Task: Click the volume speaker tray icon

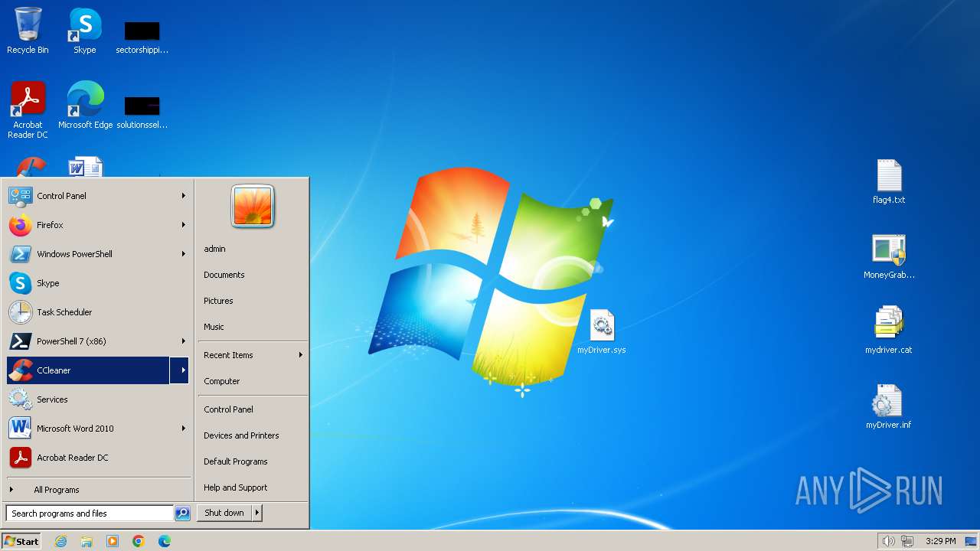Action: click(888, 541)
